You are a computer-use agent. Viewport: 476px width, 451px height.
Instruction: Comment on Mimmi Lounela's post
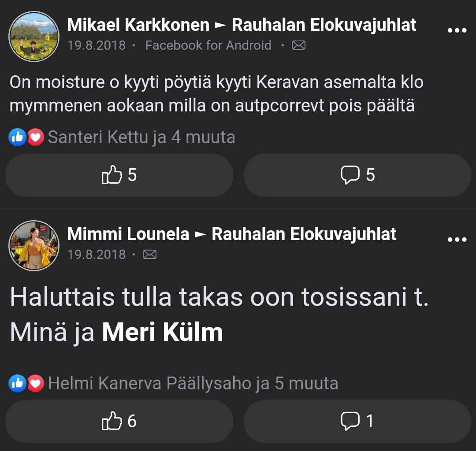click(x=357, y=421)
